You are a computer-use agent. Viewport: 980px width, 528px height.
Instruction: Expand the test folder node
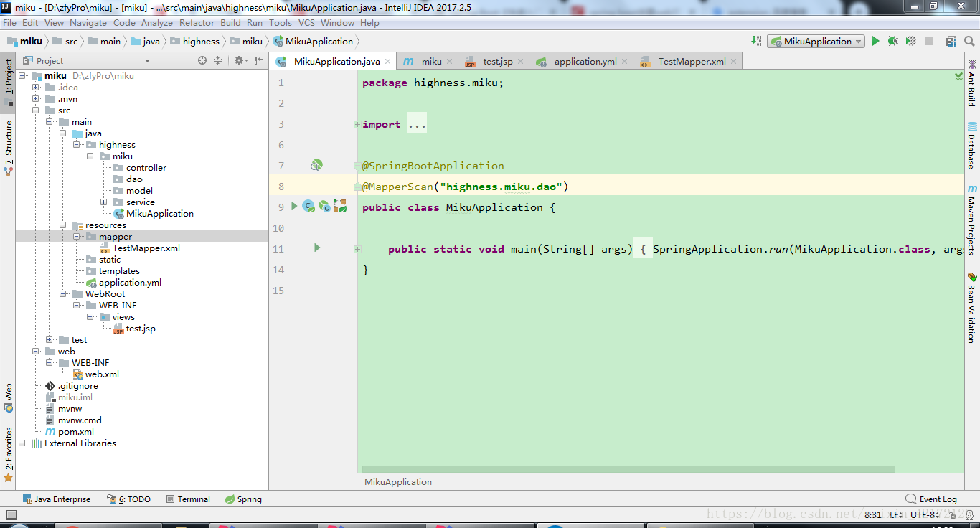[x=50, y=340]
